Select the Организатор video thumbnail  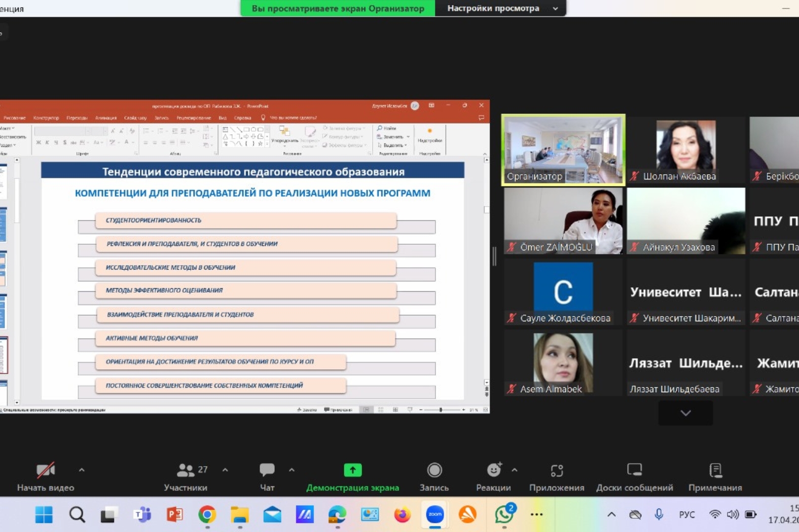563,150
